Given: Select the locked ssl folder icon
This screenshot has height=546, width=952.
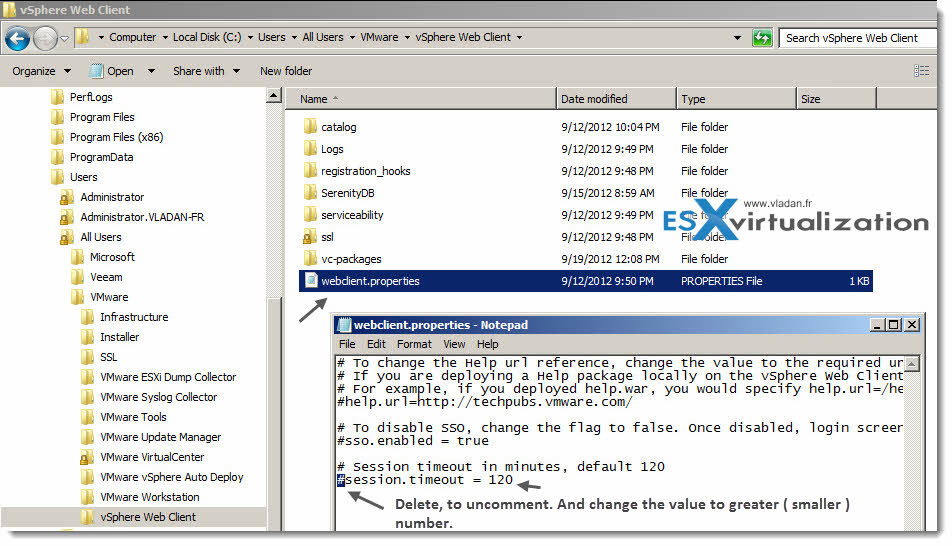Looking at the screenshot, I should coord(310,236).
